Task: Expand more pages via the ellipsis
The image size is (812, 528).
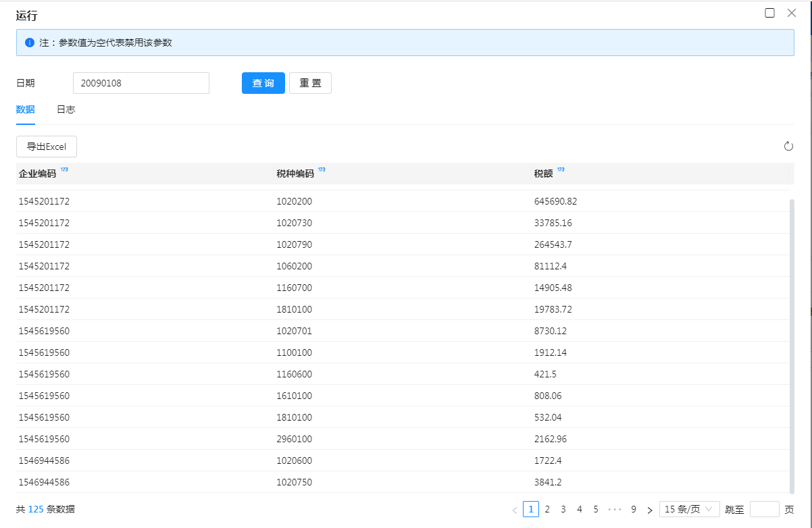Action: (x=615, y=509)
